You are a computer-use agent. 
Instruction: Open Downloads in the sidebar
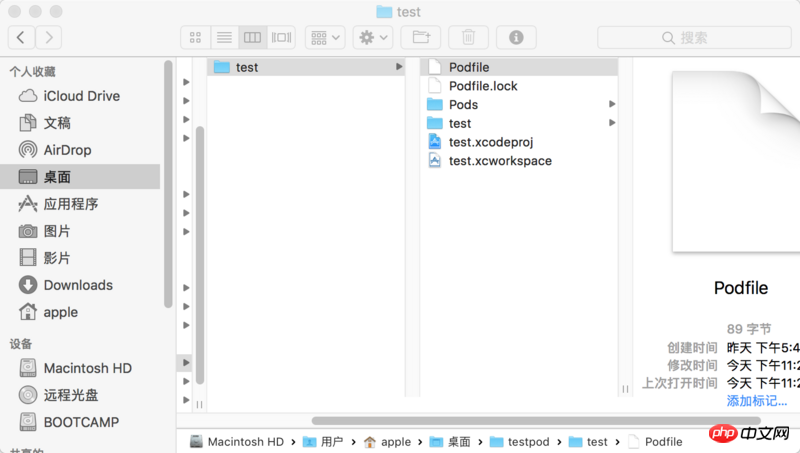[x=82, y=285]
